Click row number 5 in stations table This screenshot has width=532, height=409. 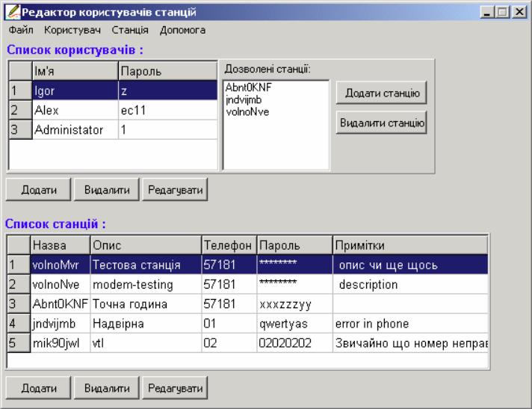point(19,342)
